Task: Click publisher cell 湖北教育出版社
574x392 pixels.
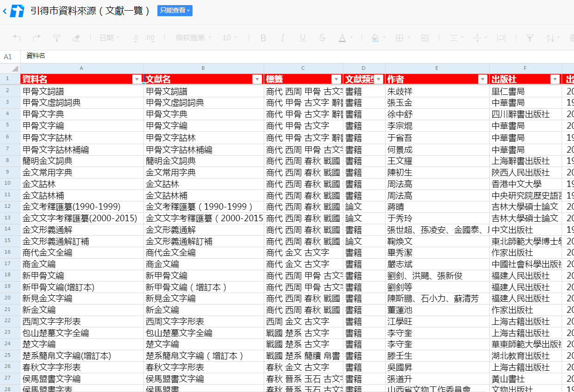Action: pyautogui.click(x=525, y=356)
